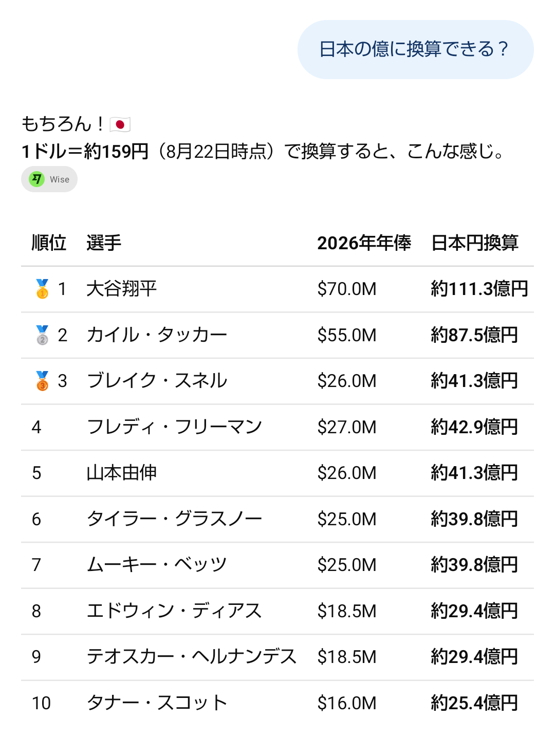The image size is (555, 756).
Task: Click the green Wise logo icon
Action: 36,179
